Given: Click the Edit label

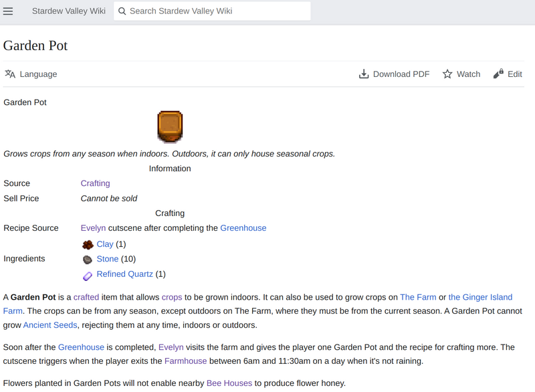Looking at the screenshot, I should tap(515, 74).
